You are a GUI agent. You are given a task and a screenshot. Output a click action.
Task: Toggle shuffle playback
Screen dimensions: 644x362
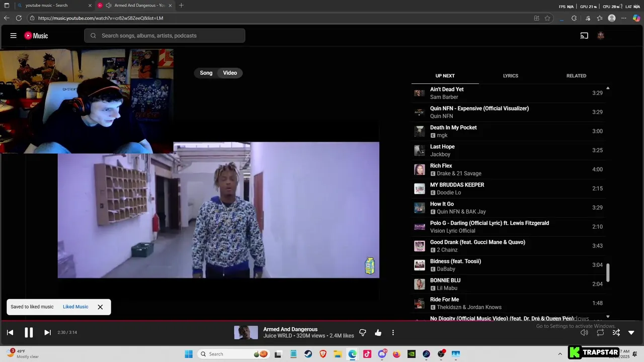616,333
